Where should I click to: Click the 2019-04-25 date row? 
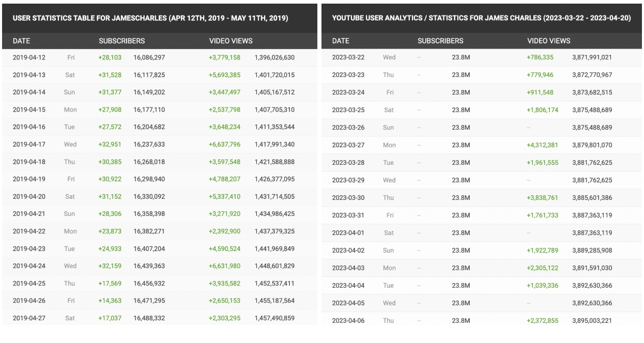point(29,284)
